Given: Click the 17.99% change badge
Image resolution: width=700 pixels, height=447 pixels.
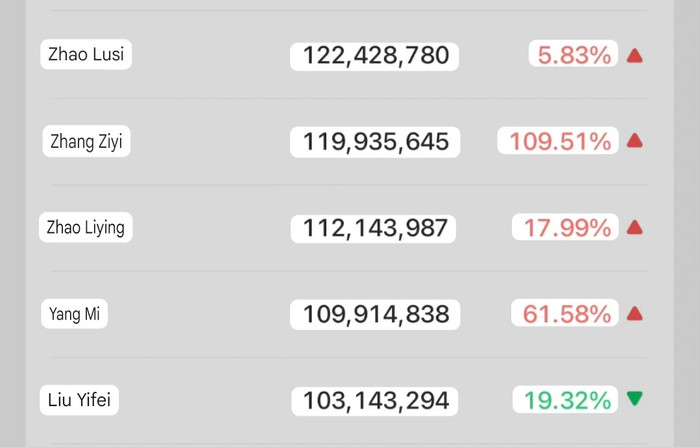Looking at the screenshot, I should [566, 228].
